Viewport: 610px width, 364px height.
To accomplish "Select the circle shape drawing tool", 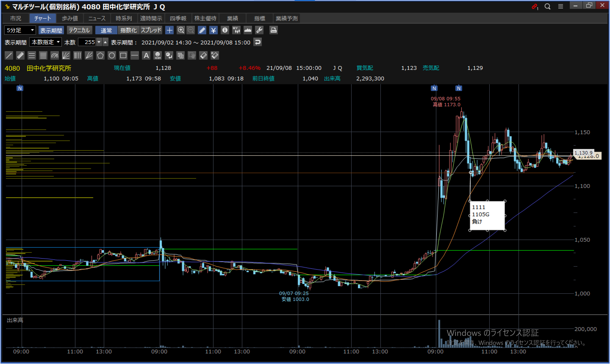I will 112,55.
